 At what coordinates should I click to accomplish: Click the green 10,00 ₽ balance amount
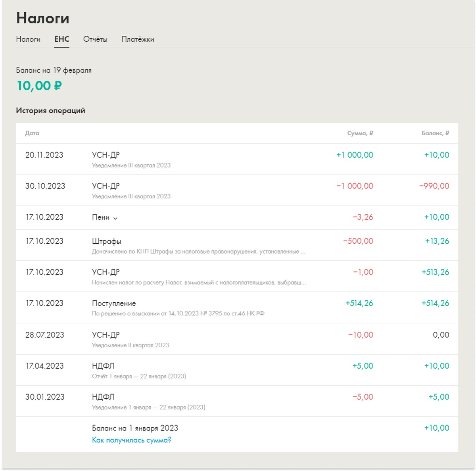click(x=39, y=86)
